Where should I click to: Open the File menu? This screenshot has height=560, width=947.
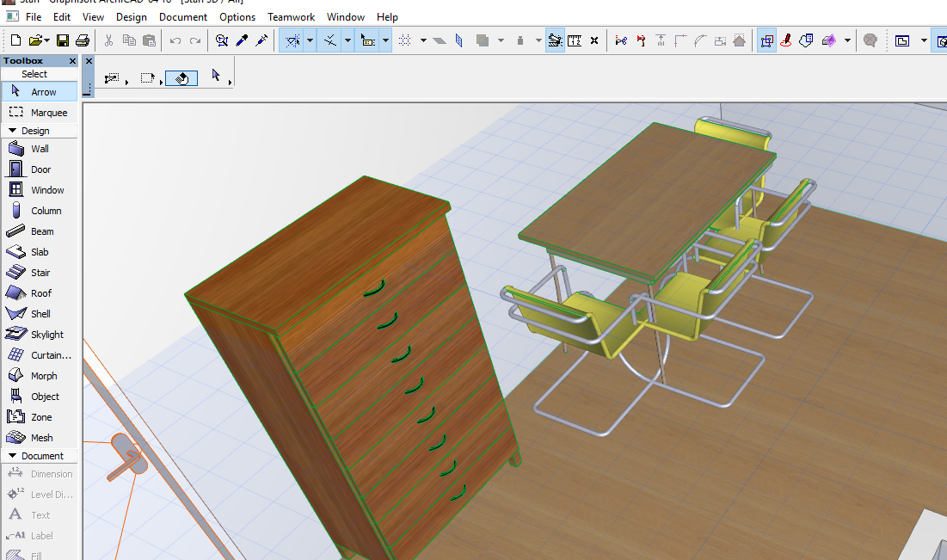[x=34, y=17]
